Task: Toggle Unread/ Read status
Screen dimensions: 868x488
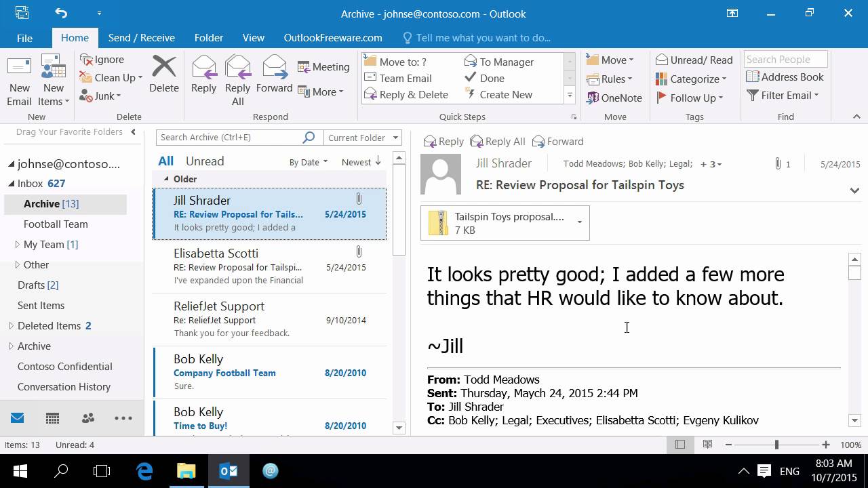Action: [x=694, y=60]
